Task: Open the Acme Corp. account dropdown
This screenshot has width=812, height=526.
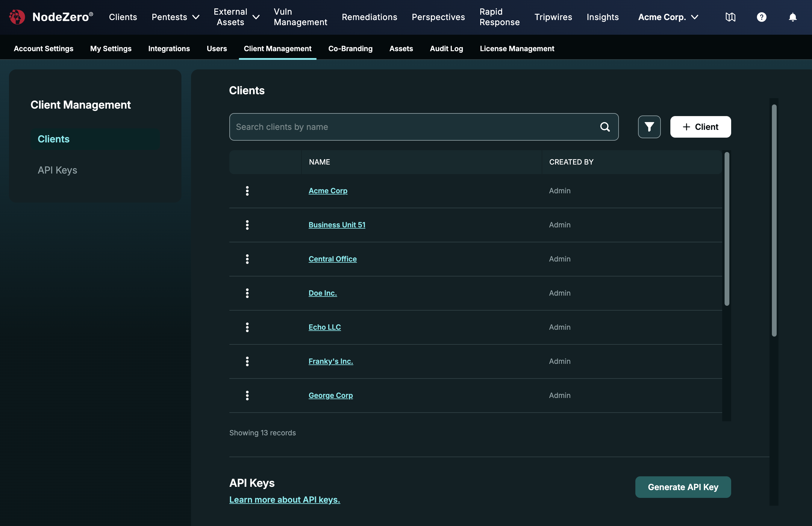Action: 668,17
